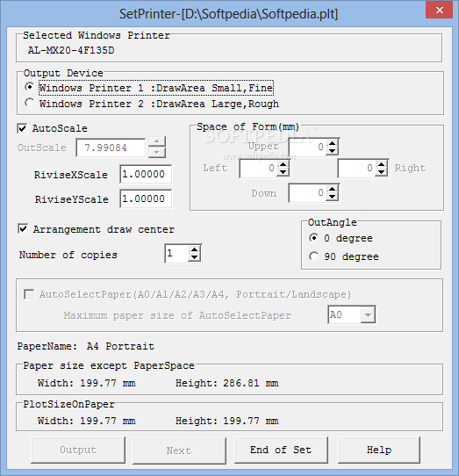Click the OutScale value field
This screenshot has height=476, width=459.
(111, 148)
